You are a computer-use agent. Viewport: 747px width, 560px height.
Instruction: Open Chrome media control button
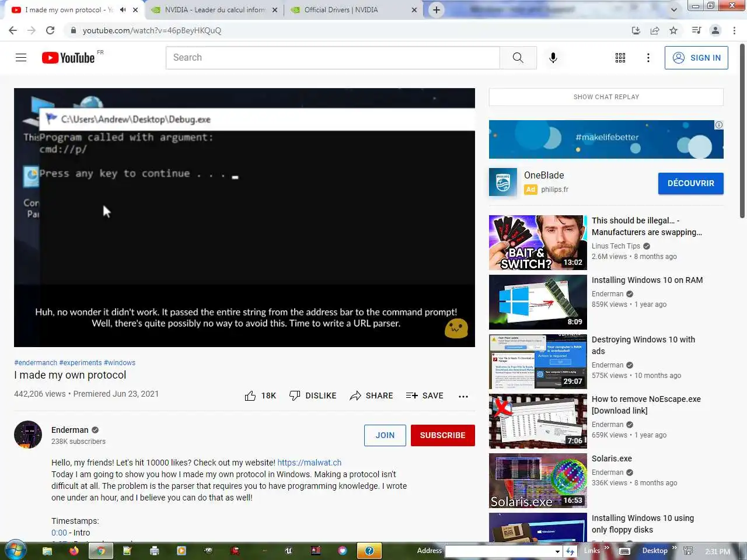(696, 30)
